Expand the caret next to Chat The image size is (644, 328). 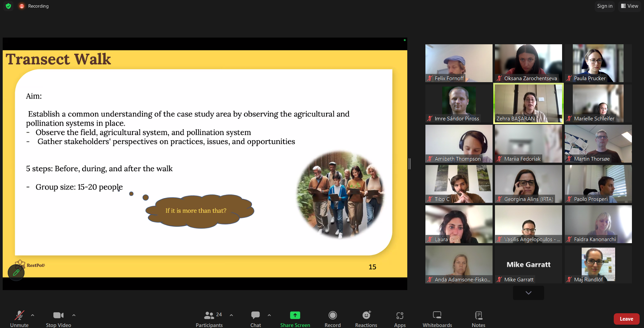269,315
